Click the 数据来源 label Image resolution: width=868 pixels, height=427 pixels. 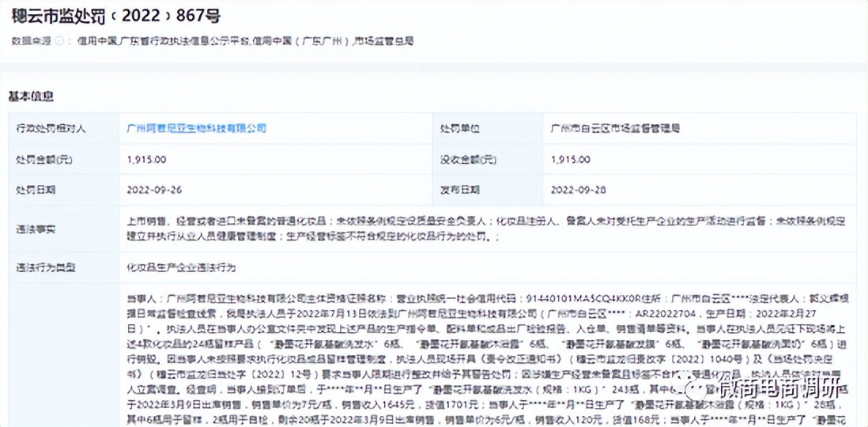[31, 41]
